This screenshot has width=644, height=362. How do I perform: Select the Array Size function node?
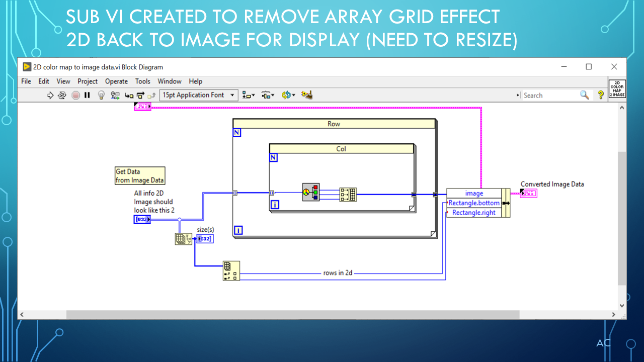point(184,239)
